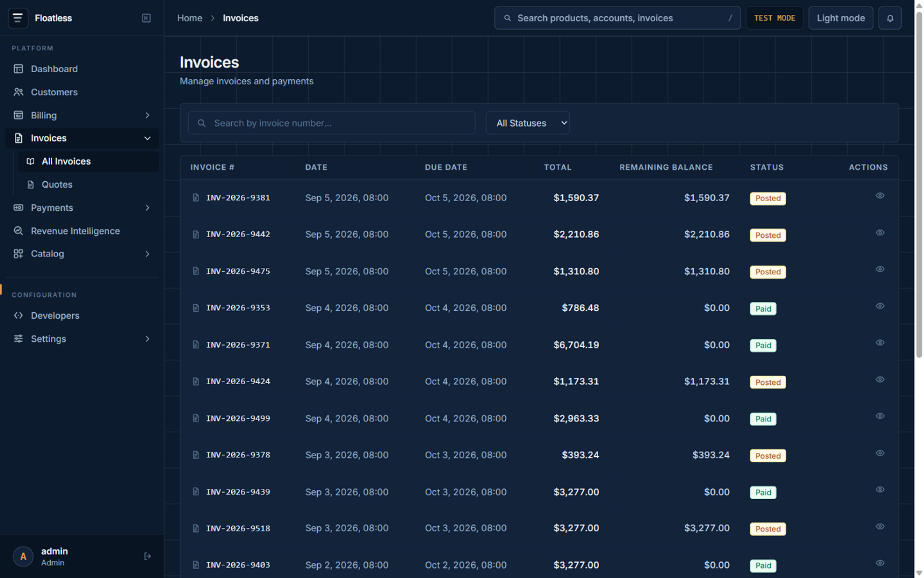Open the All Statuses dropdown

tap(528, 123)
